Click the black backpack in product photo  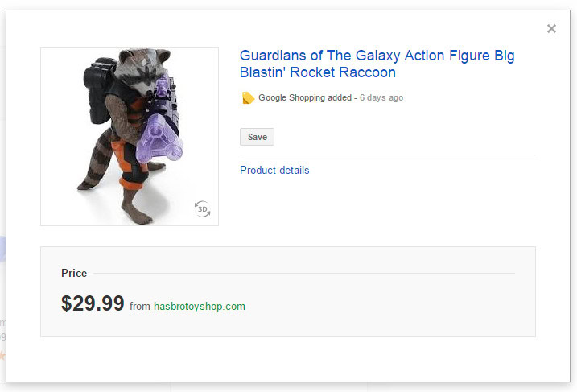[99, 87]
